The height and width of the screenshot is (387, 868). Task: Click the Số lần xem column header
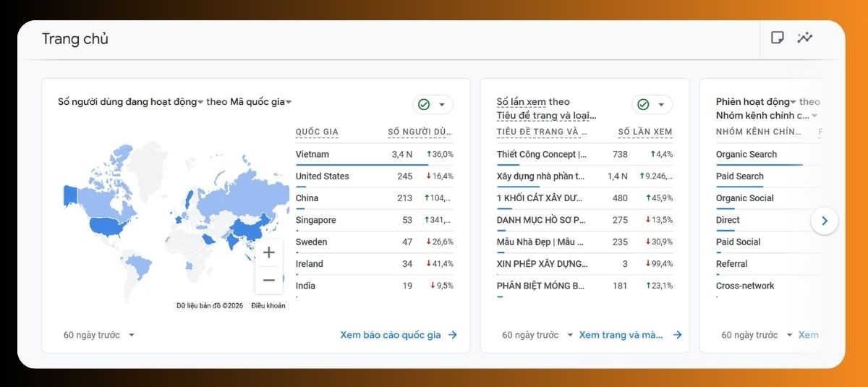point(644,132)
